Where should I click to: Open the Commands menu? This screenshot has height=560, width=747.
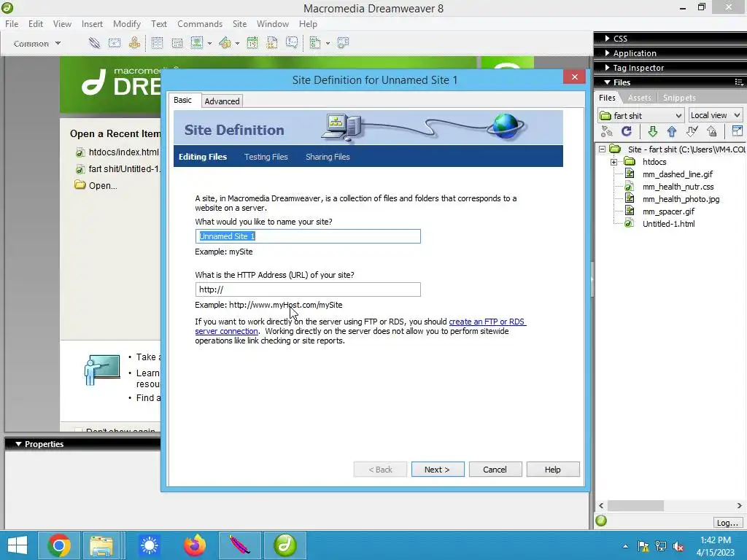click(200, 24)
